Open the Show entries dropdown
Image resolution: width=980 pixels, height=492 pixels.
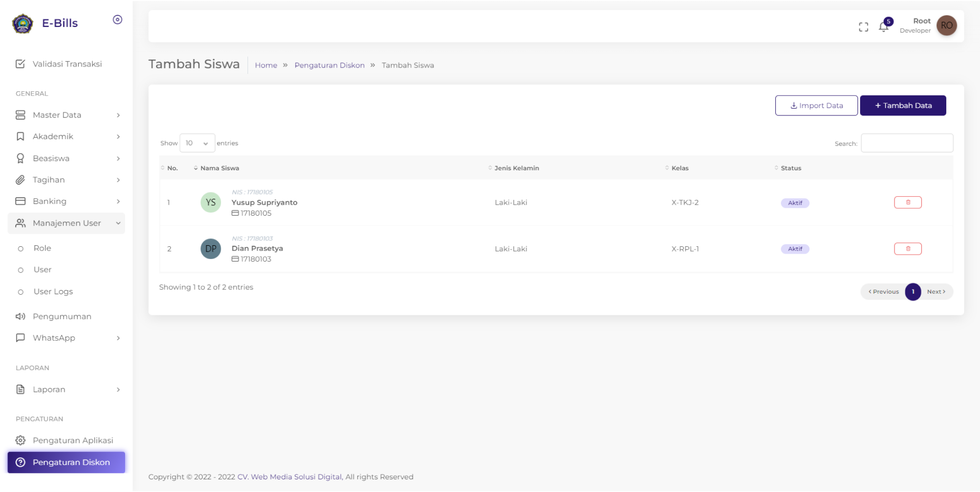click(197, 143)
